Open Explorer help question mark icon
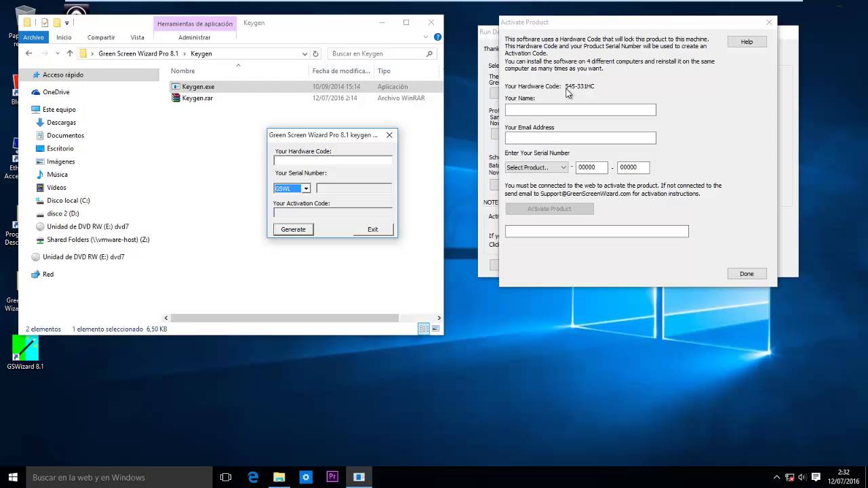Screen dimensions: 868x488 tap(437, 37)
